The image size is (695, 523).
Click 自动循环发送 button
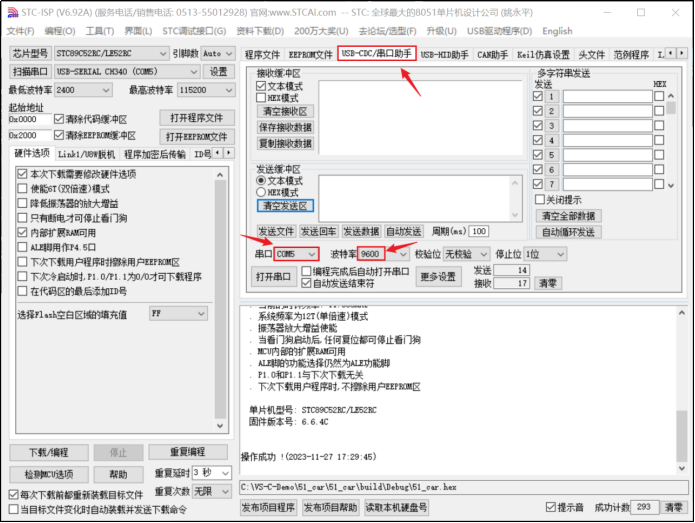[568, 232]
